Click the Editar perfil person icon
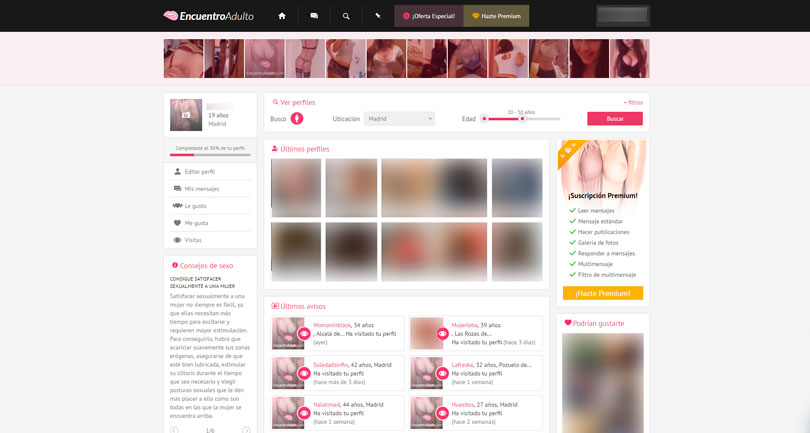This screenshot has height=433, width=810. [177, 172]
